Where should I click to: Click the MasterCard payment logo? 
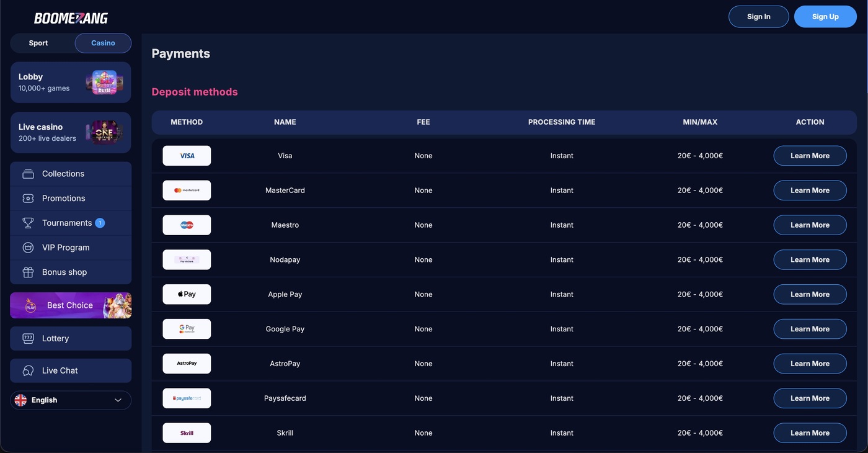coord(187,191)
